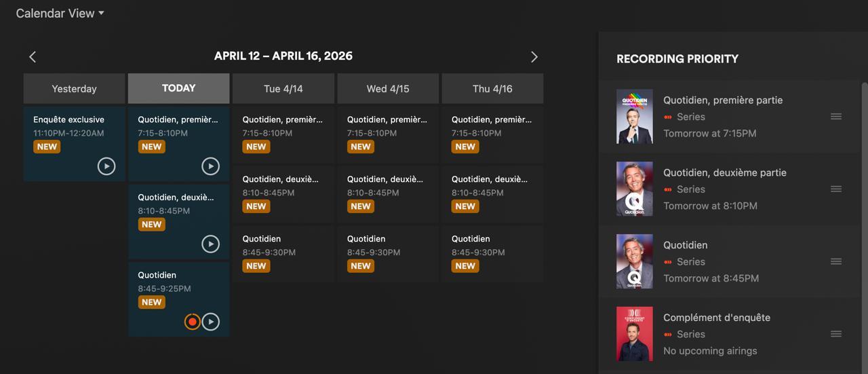The height and width of the screenshot is (374, 868).
Task: Click the Quotidien, première partie poster thumbnail
Action: pyautogui.click(x=634, y=117)
